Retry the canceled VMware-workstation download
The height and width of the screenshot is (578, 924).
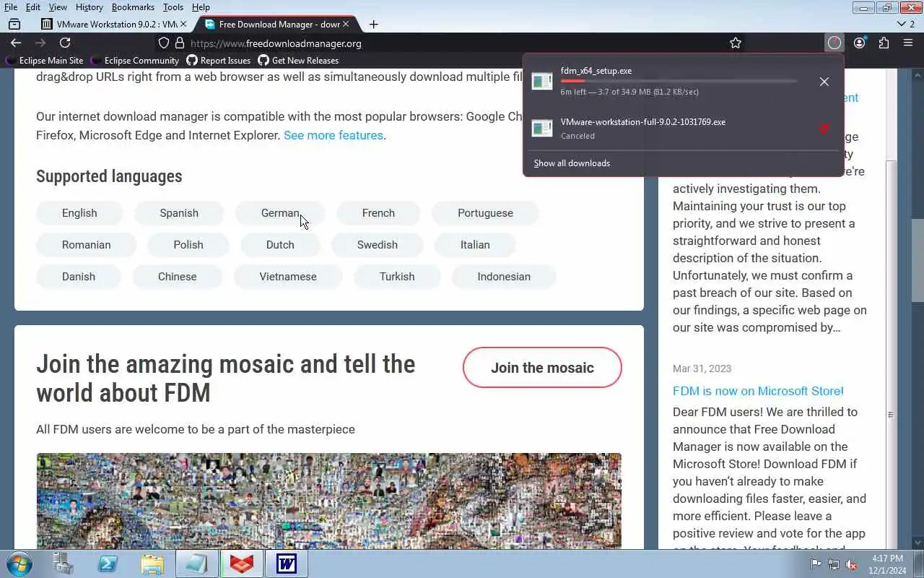[x=824, y=129]
